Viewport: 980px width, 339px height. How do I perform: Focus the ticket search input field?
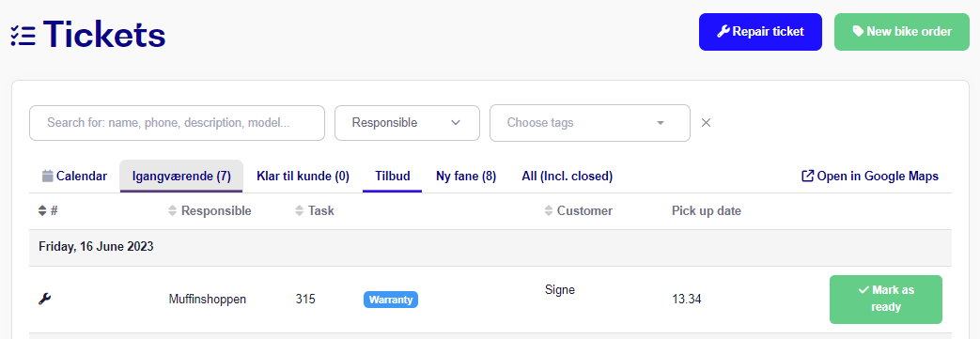pos(177,123)
